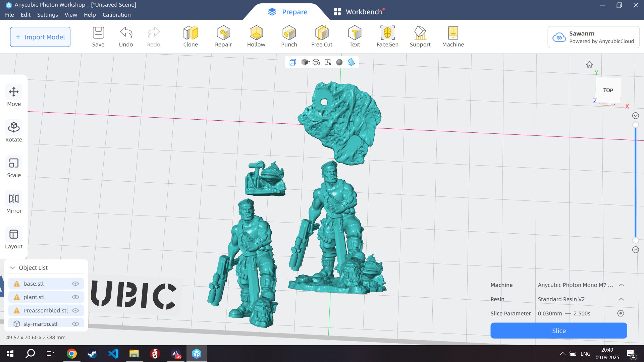
Task: Toggle visibility of sly-marbo.stl
Action: point(75,324)
